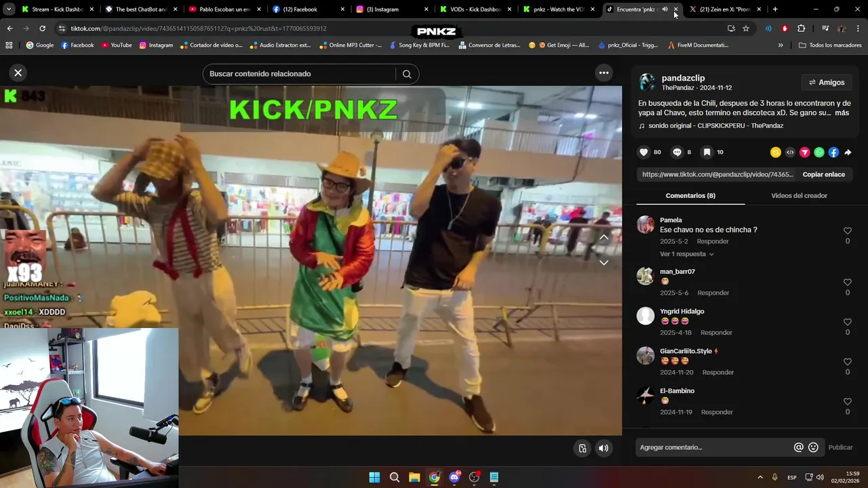Open the install app icon in address bar

click(731, 28)
